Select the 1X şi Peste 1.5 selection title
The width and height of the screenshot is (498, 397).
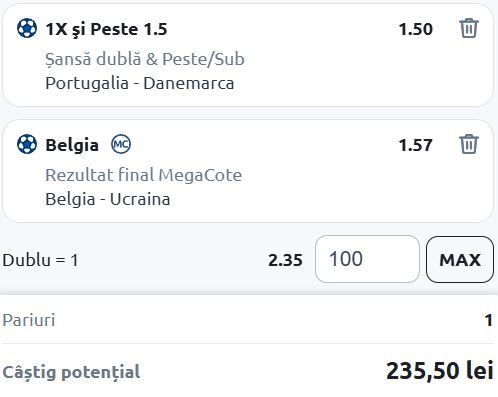point(106,29)
